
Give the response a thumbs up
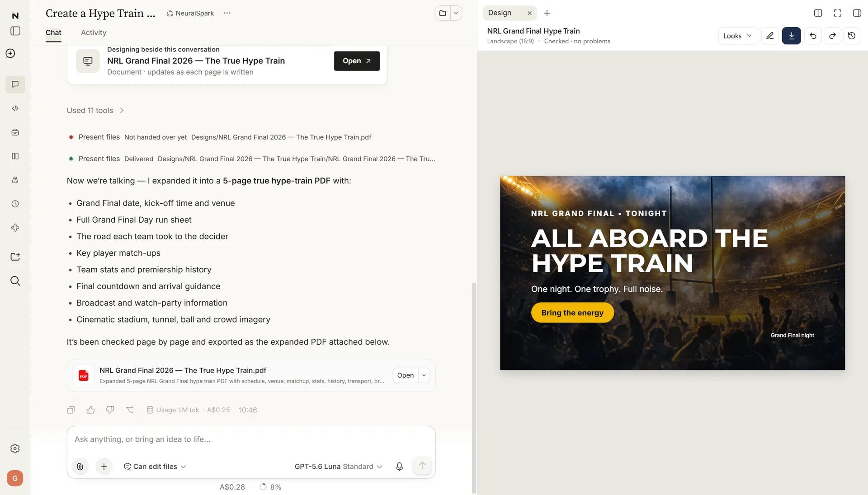pos(90,410)
